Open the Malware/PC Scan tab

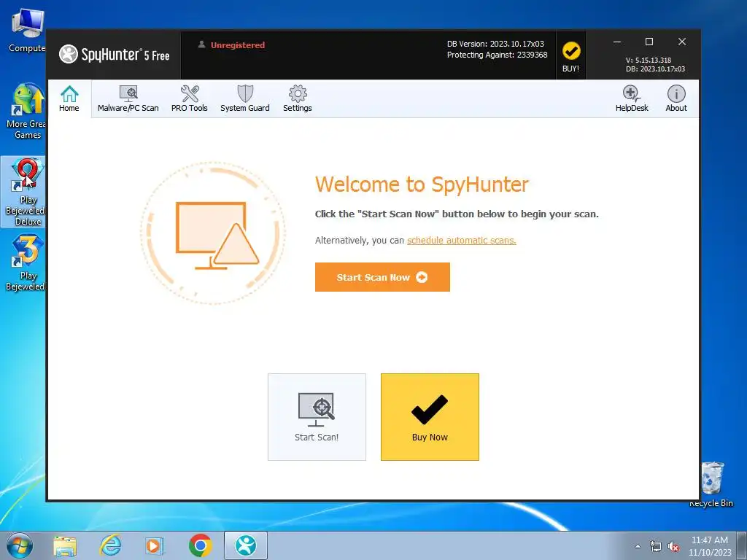(x=128, y=98)
